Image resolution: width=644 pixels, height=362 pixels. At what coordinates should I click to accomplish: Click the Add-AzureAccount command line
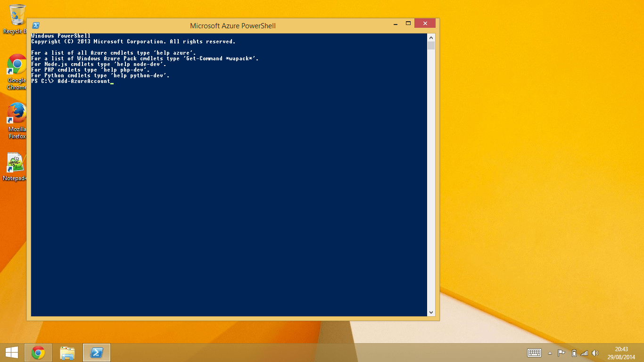pyautogui.click(x=83, y=82)
